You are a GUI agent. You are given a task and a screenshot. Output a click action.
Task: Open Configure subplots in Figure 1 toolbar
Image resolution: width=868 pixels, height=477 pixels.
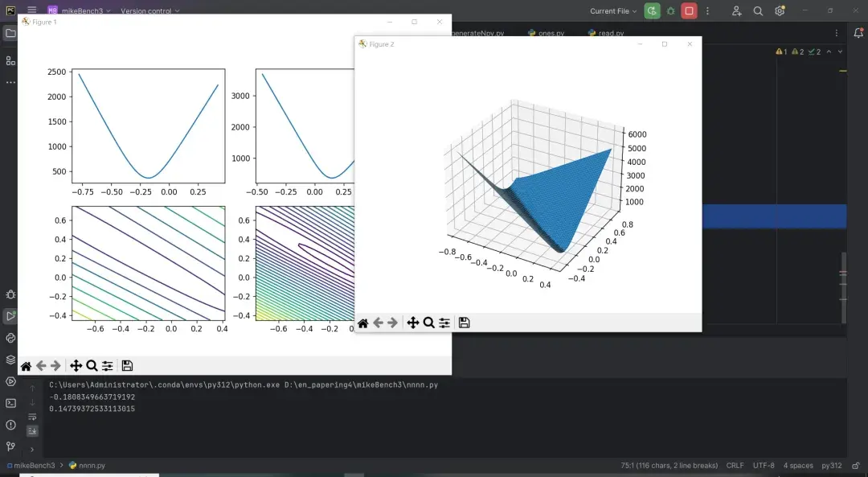pos(108,366)
